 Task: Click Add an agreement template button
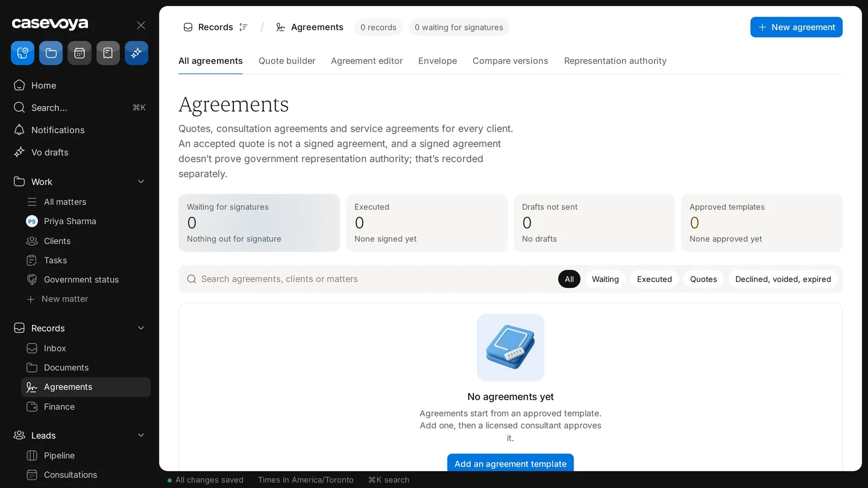(x=510, y=464)
